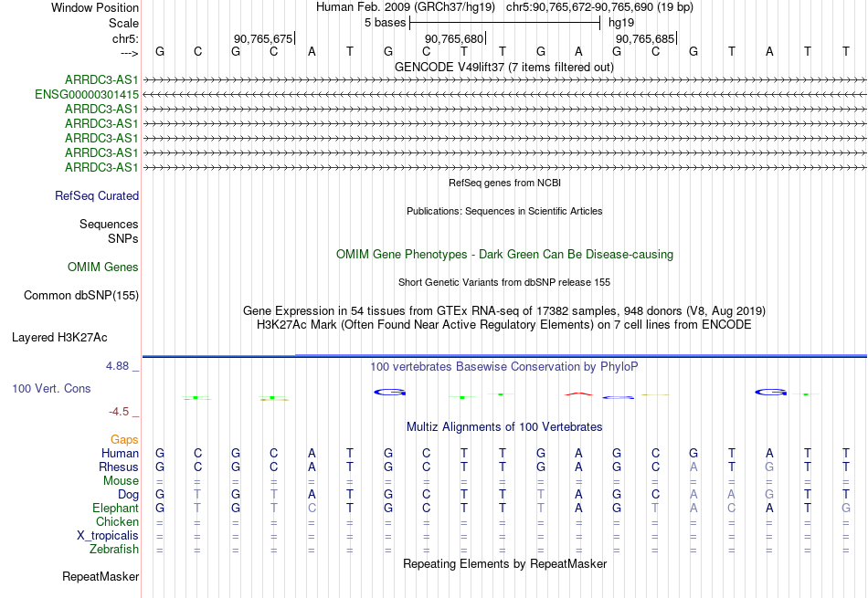Click the 90,765,680 ruler coordinate
The height and width of the screenshot is (598, 868).
pos(454,38)
